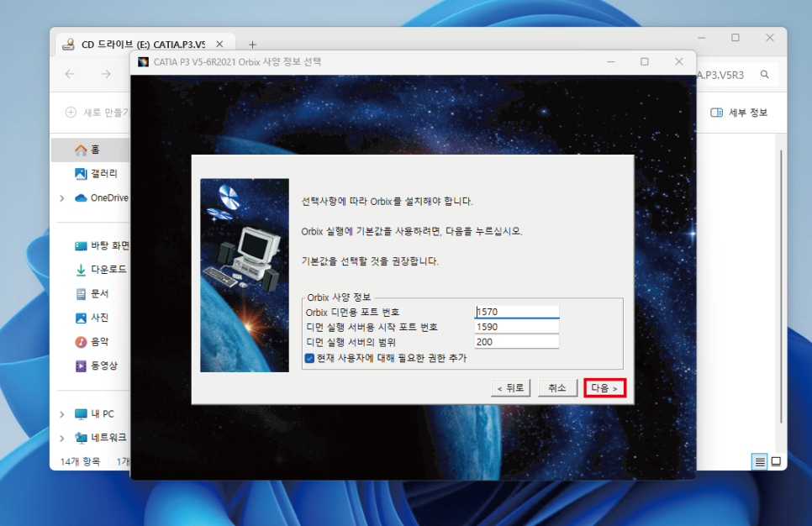
Task: Open 음악 in Explorer sidebar
Action: pos(92,342)
